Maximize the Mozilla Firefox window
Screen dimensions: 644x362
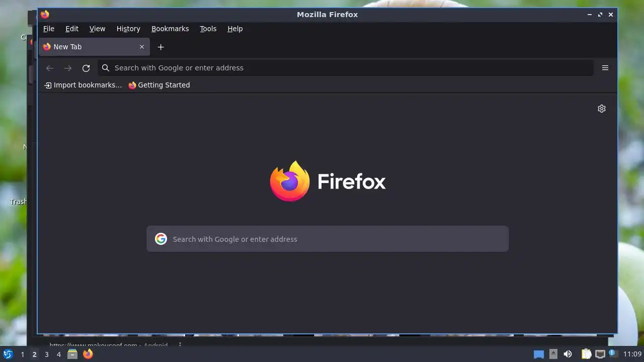[x=600, y=15]
